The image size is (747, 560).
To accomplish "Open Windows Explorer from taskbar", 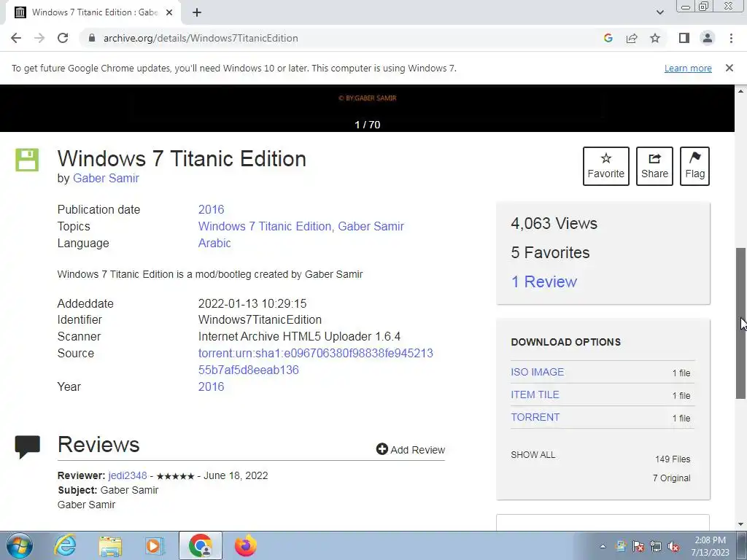I will click(110, 545).
